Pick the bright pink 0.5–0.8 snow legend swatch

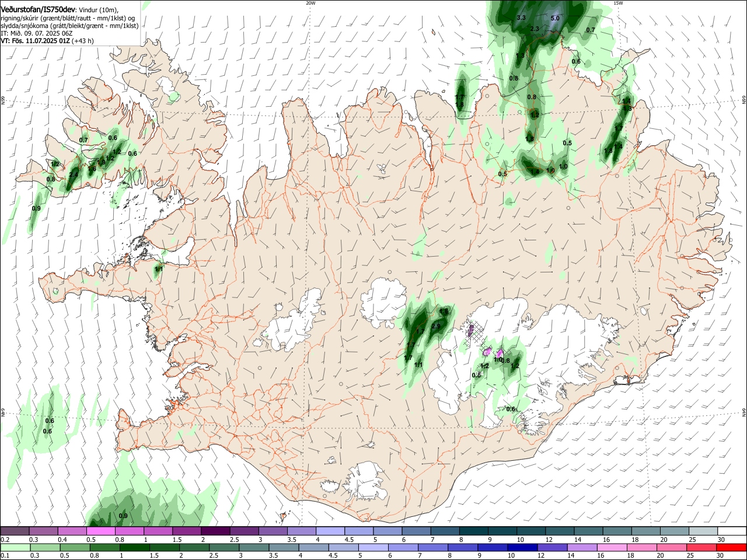[100, 531]
